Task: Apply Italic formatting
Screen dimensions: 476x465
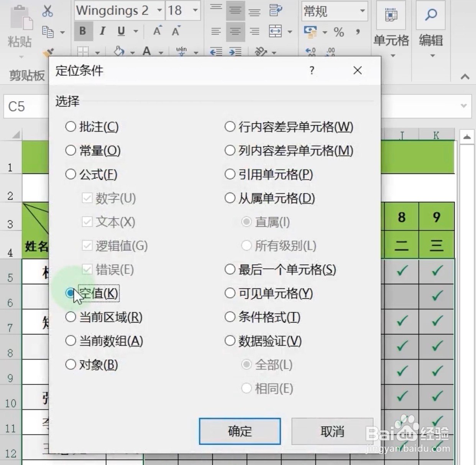Action: (x=102, y=31)
